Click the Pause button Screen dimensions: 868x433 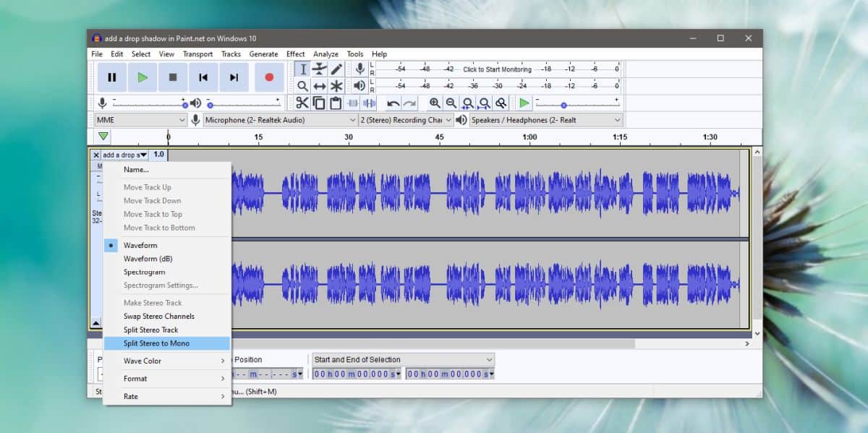pos(112,77)
